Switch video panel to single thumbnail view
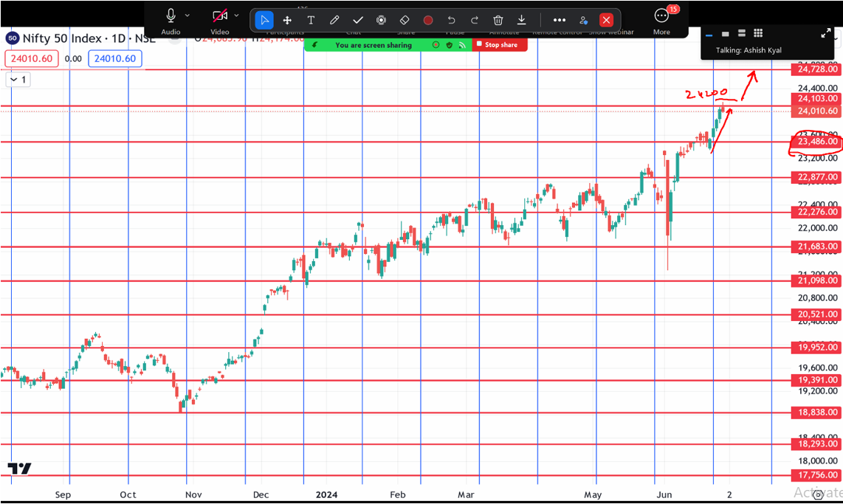 pyautogui.click(x=725, y=34)
